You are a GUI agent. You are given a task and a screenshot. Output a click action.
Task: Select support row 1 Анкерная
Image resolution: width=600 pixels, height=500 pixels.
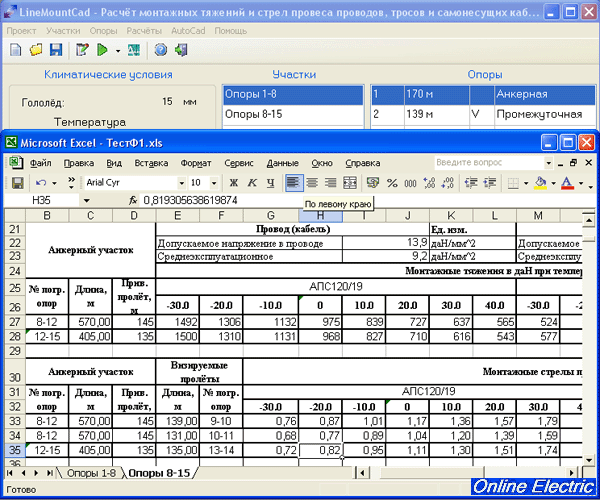pyautogui.click(x=483, y=94)
